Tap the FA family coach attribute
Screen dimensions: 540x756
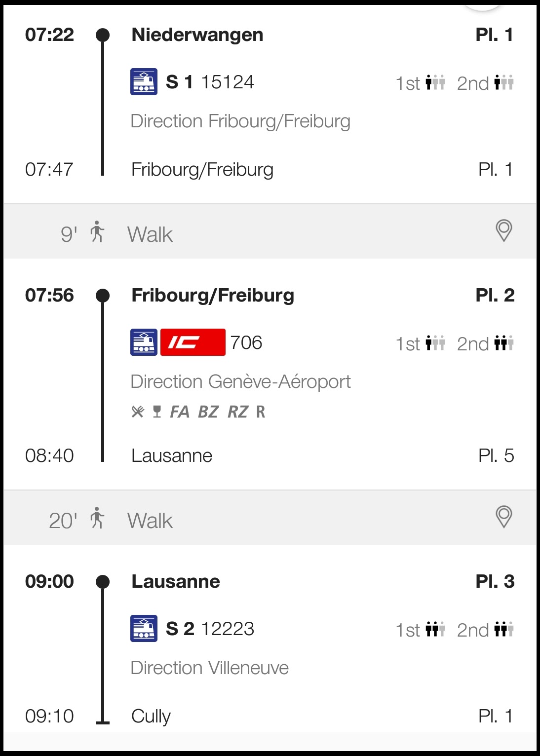click(x=180, y=412)
